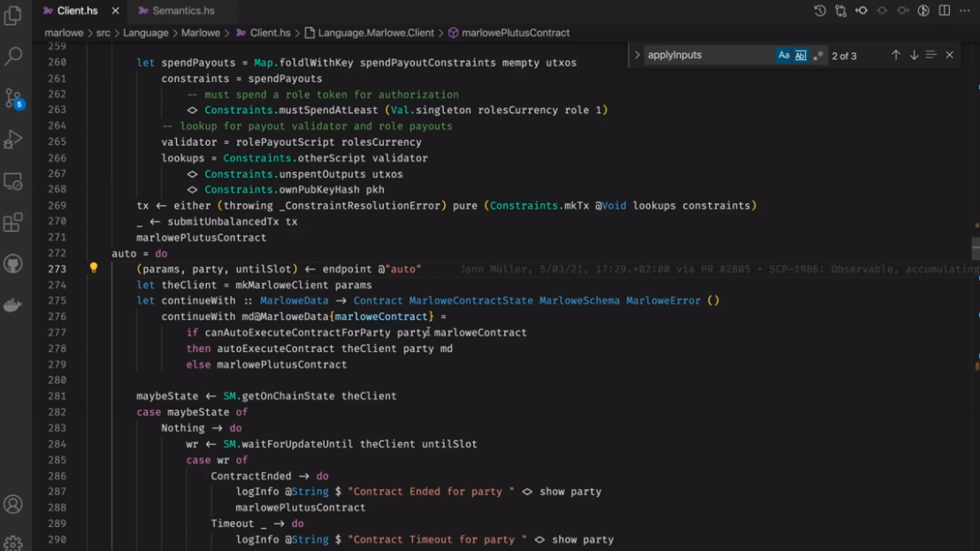Toggle Use Regular Expression in find widget
The height and width of the screenshot is (551, 980).
(x=818, y=56)
